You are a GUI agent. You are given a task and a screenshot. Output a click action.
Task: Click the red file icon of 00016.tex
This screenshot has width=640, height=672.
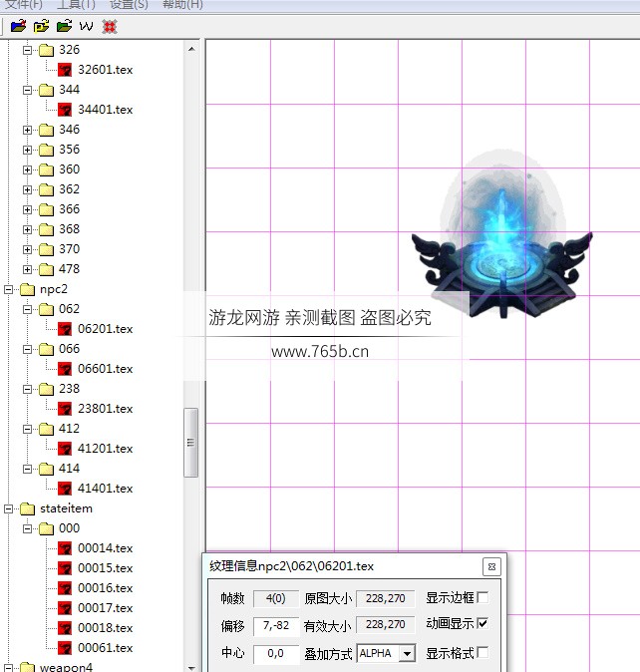65,588
